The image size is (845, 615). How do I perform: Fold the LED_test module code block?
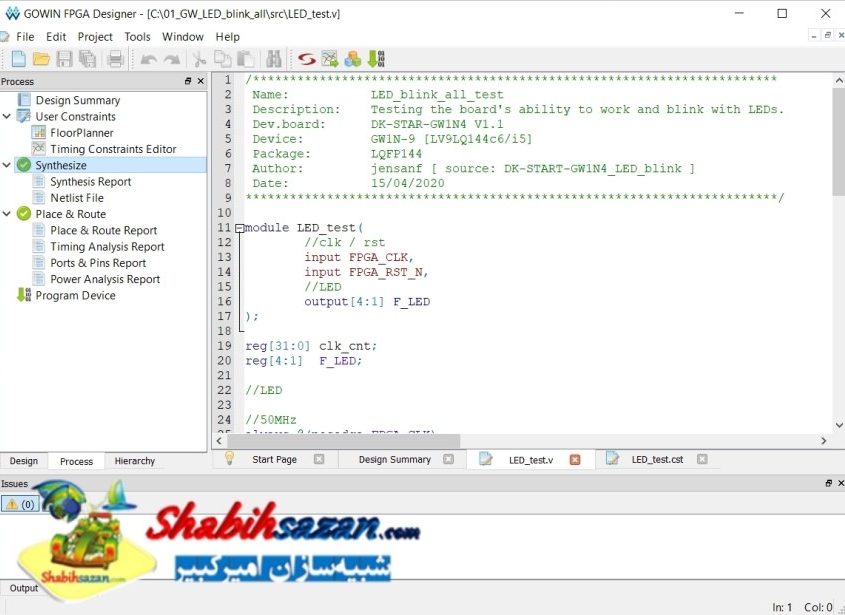pos(239,228)
